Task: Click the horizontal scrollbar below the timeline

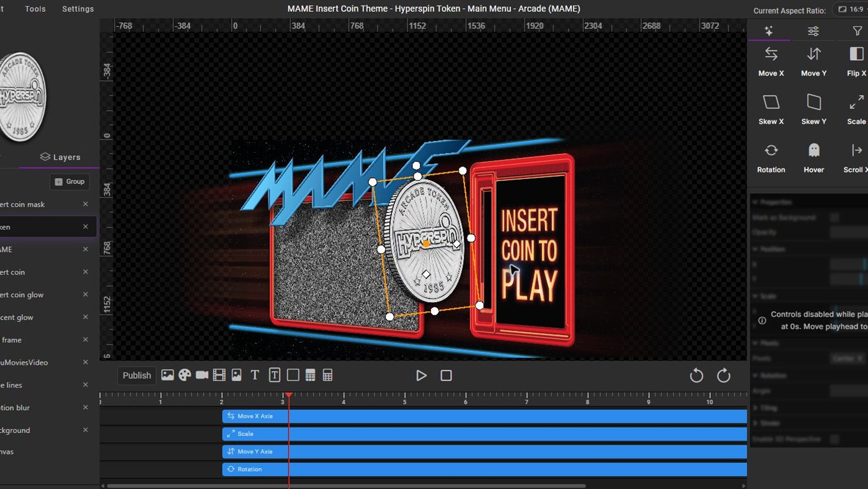Action: tap(346, 486)
